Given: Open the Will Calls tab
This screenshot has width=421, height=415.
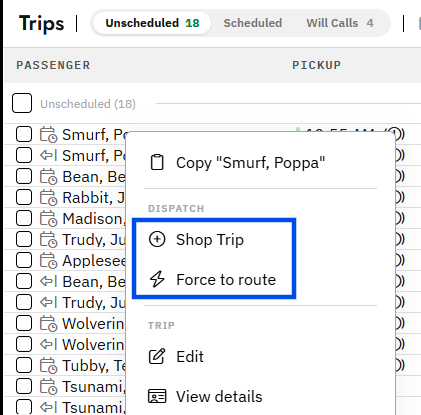Looking at the screenshot, I should point(340,23).
